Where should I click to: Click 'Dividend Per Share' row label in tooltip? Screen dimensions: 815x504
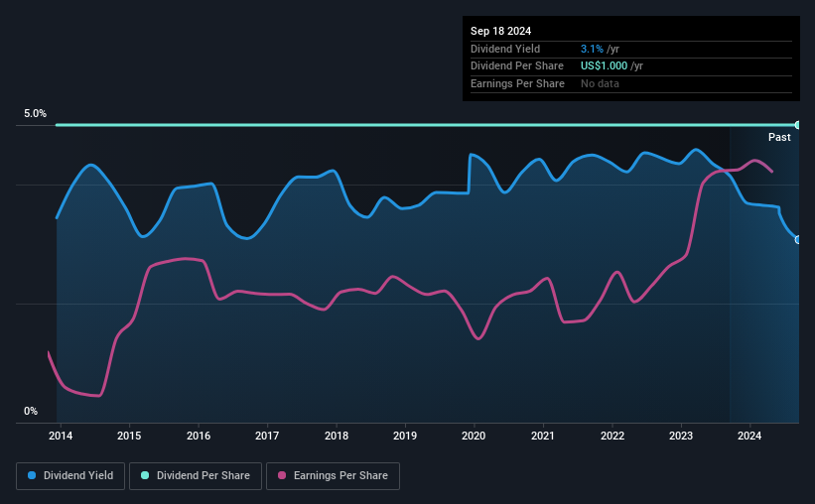click(516, 66)
